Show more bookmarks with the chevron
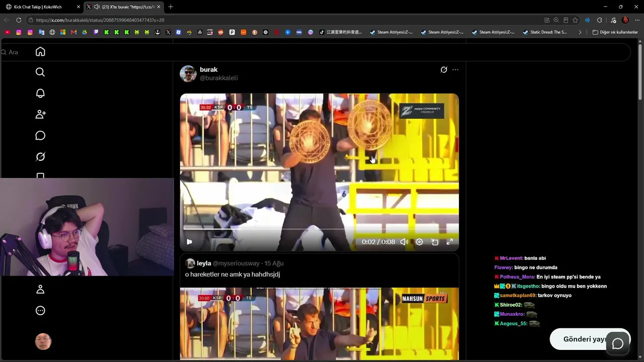 coord(580,32)
